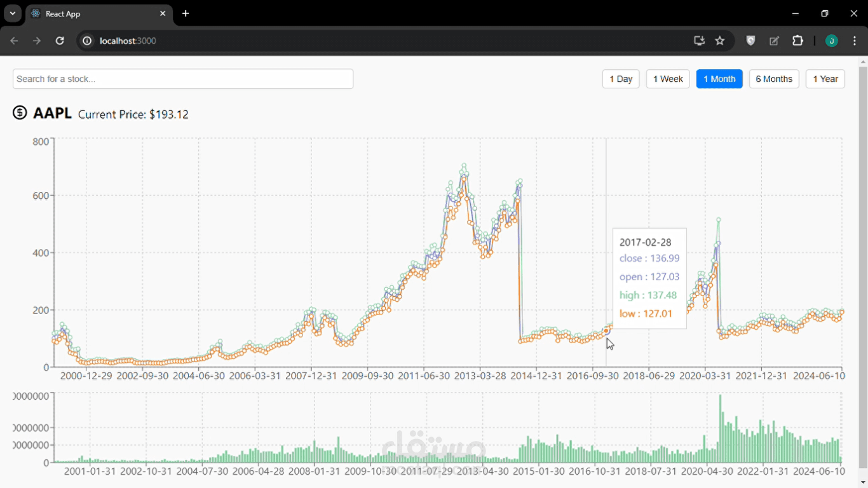This screenshot has width=868, height=488.
Task: Open the tab search chevron
Action: tap(12, 13)
